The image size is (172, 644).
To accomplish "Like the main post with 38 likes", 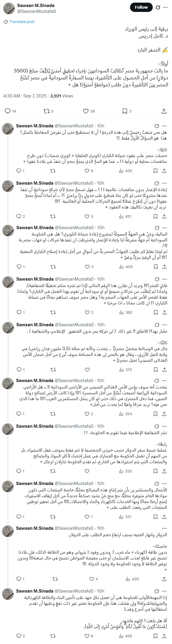I will click(x=89, y=111).
